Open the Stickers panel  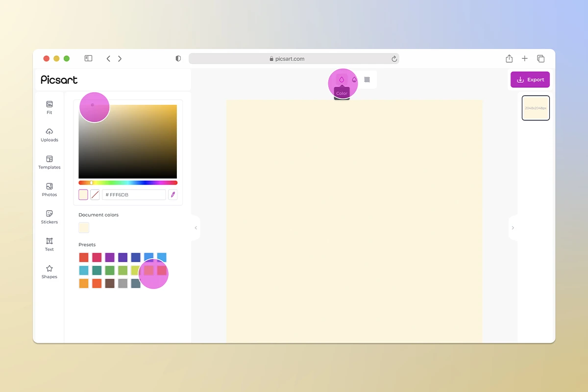point(49,217)
